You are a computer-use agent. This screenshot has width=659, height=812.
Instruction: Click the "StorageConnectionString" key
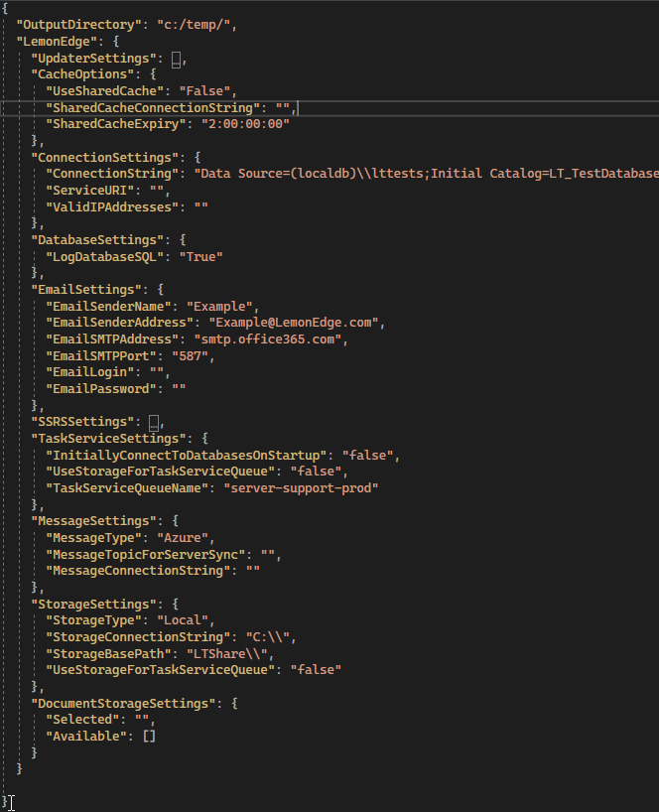point(138,637)
